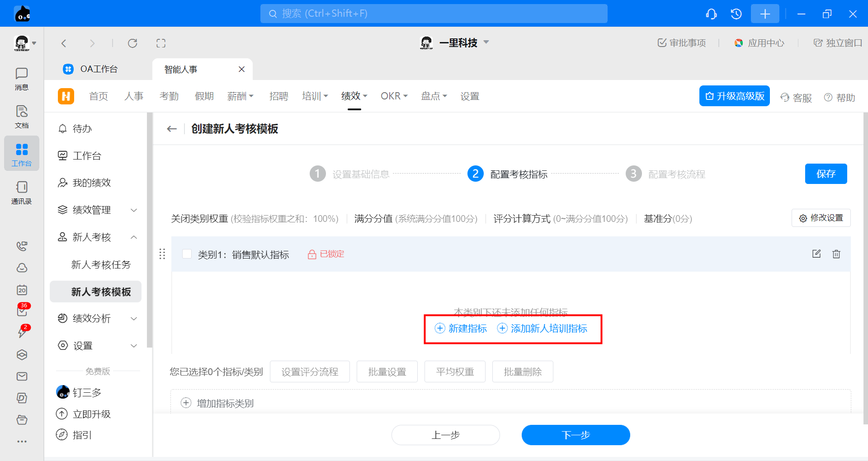Viewport: 868px width, 461px height.
Task: Open the 薪酬 dropdown menu
Action: click(240, 96)
